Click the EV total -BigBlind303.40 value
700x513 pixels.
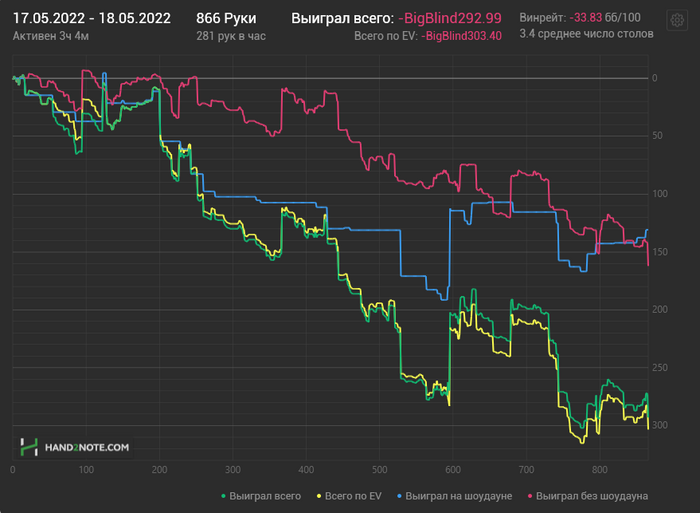pyautogui.click(x=462, y=36)
